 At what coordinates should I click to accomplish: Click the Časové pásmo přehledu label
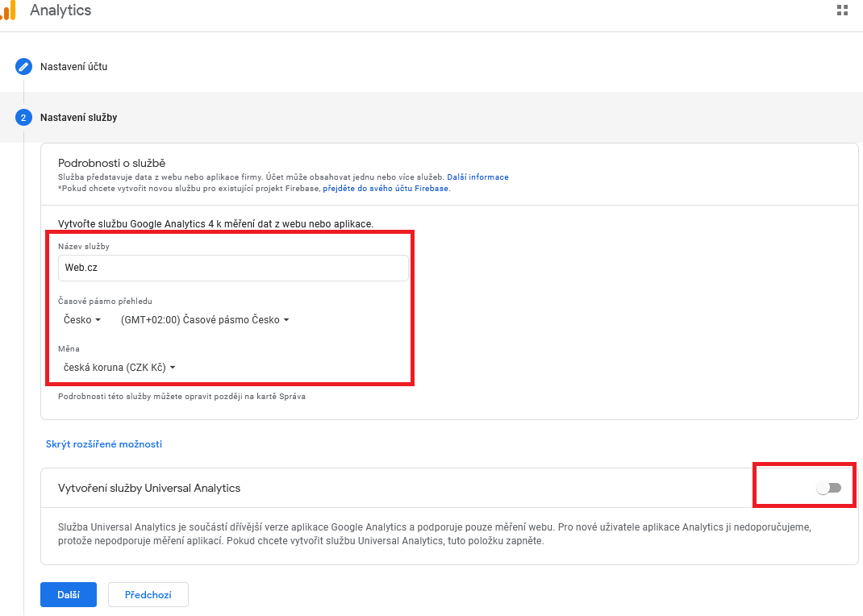pyautogui.click(x=105, y=301)
